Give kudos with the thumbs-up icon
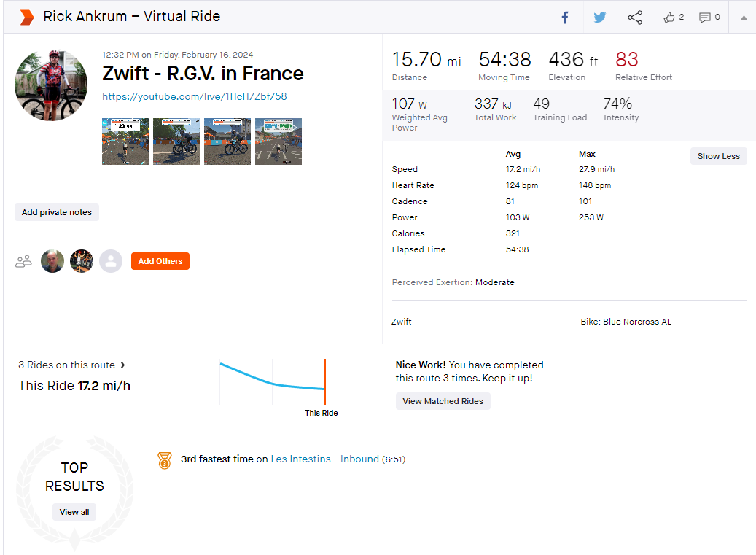Screen dimensions: 756x555 [669, 18]
